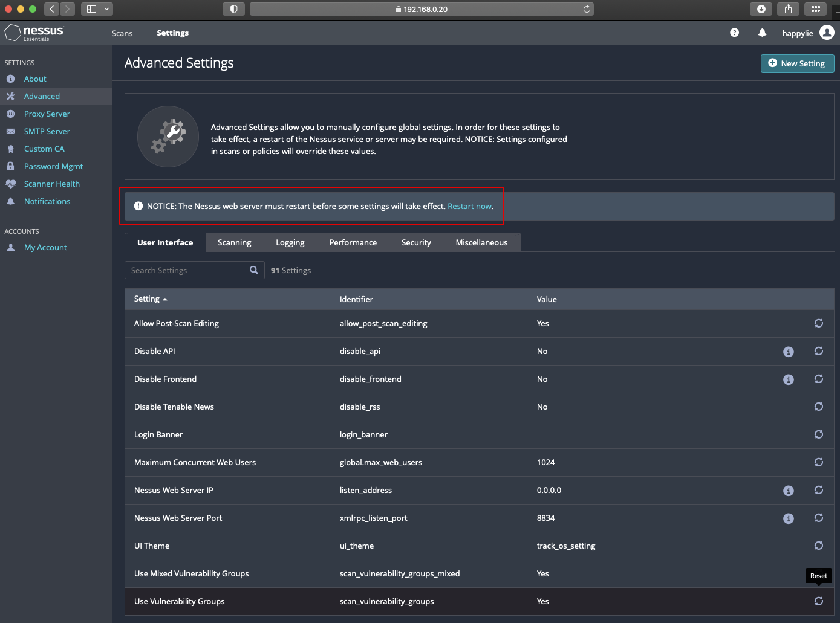
Task: Reset the Disable Tenable News setting
Action: [819, 407]
